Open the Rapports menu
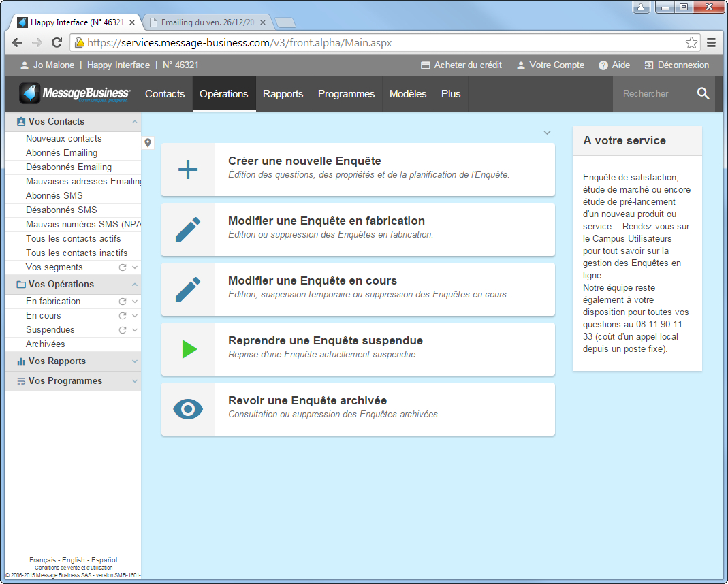The image size is (728, 584). click(x=283, y=94)
